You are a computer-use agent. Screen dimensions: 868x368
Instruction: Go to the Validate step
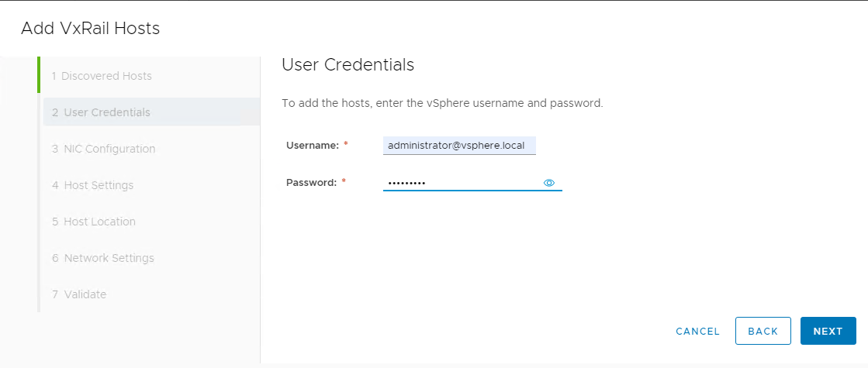click(79, 294)
